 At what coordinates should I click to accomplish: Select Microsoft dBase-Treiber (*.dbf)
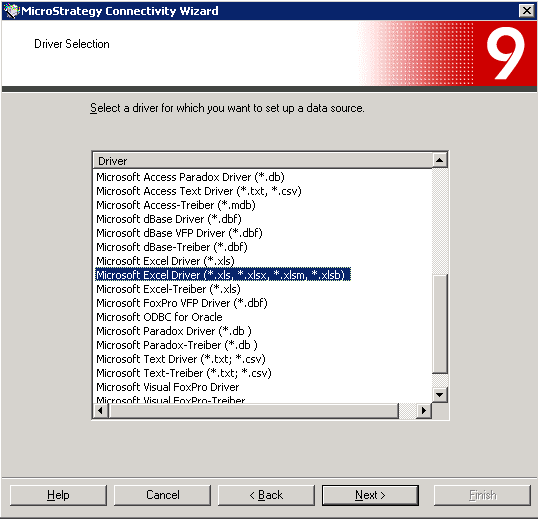point(172,247)
